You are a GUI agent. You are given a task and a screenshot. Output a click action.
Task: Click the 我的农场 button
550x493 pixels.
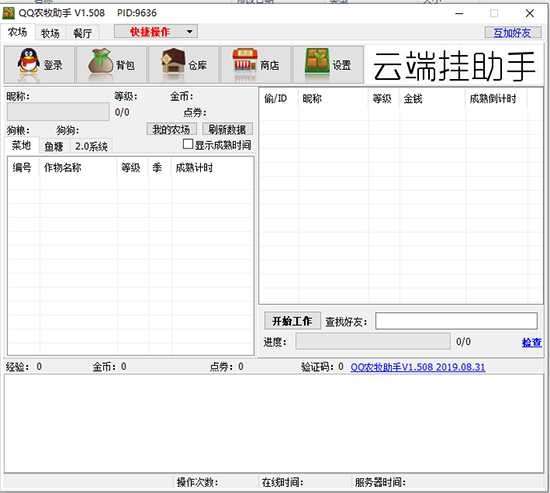pos(171,129)
